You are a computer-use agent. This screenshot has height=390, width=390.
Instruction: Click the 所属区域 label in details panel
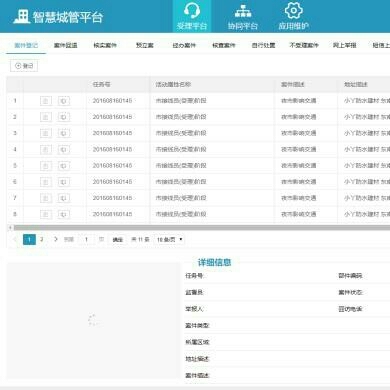pyautogui.click(x=197, y=342)
